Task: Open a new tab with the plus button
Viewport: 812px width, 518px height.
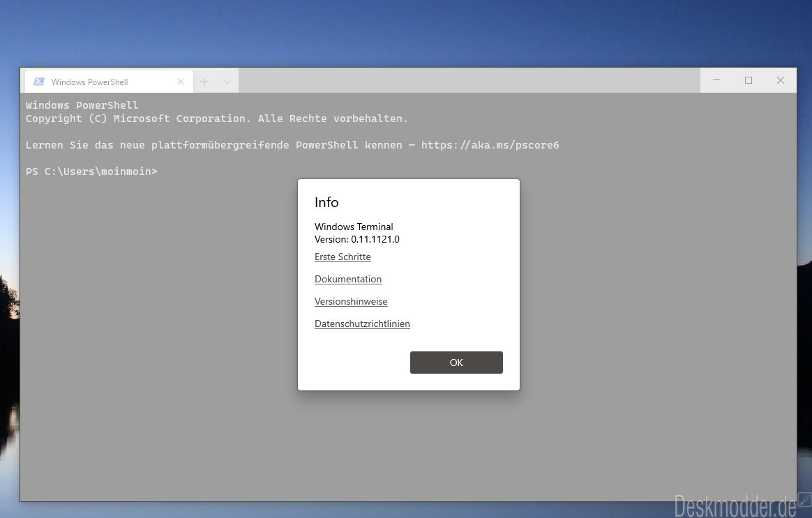Action: (x=204, y=82)
